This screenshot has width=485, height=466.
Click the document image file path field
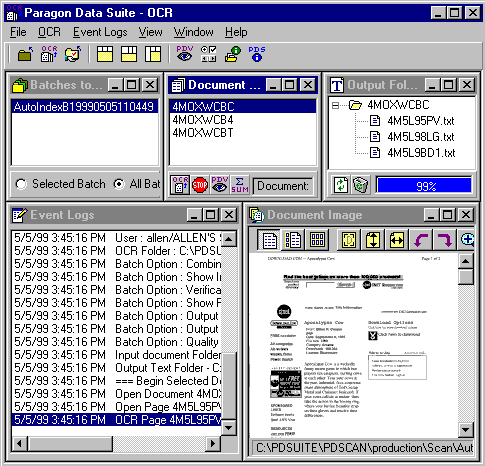click(x=363, y=448)
